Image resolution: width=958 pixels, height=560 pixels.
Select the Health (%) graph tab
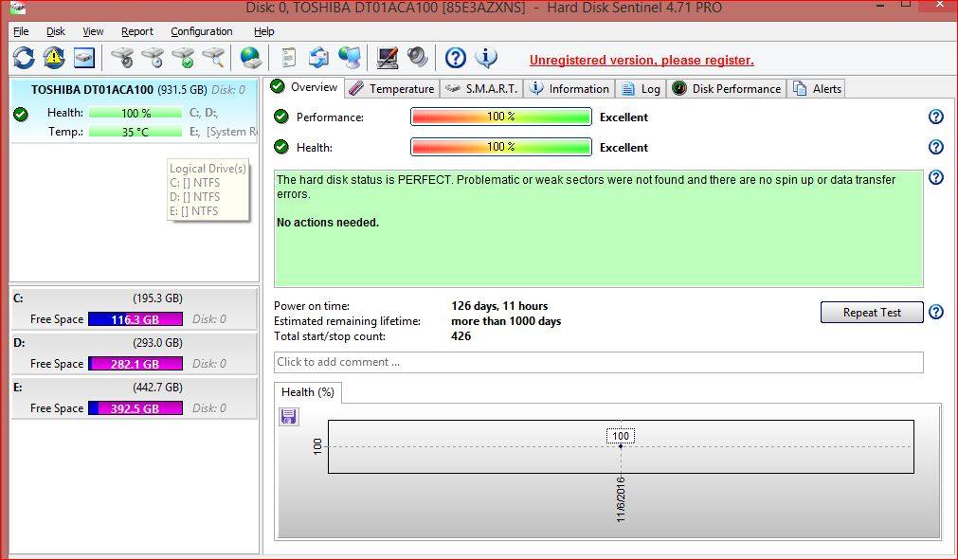(x=308, y=392)
